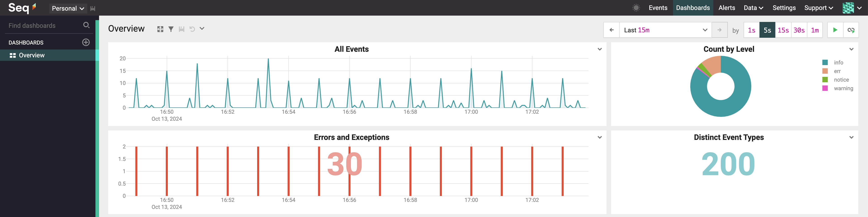Screen dimensions: 868x217
Task: Go to Alerts
Action: click(726, 8)
